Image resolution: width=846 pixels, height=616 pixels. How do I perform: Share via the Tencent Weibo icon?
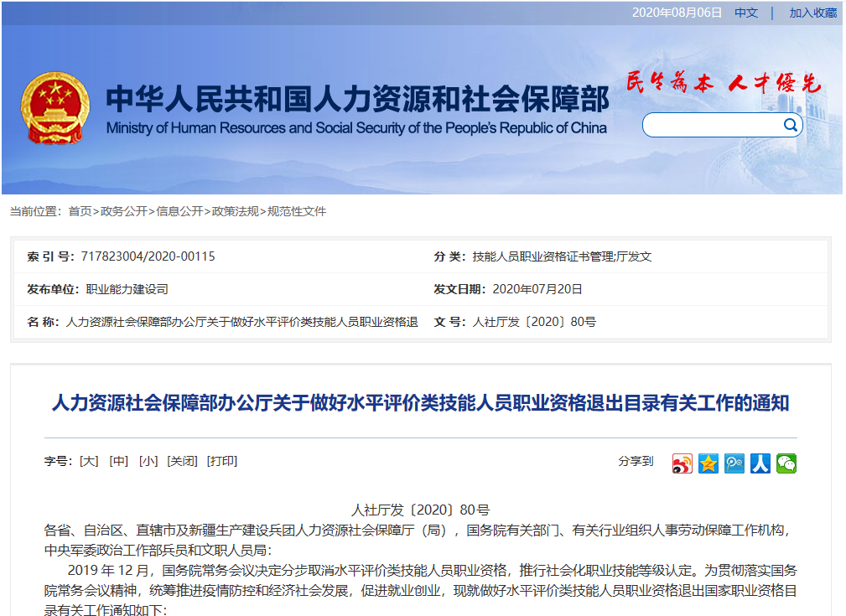(734, 463)
